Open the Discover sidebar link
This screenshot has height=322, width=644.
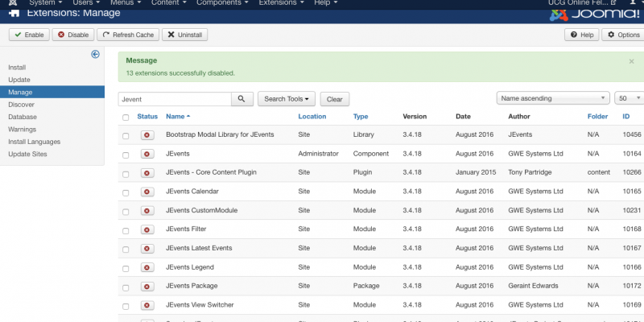point(22,105)
